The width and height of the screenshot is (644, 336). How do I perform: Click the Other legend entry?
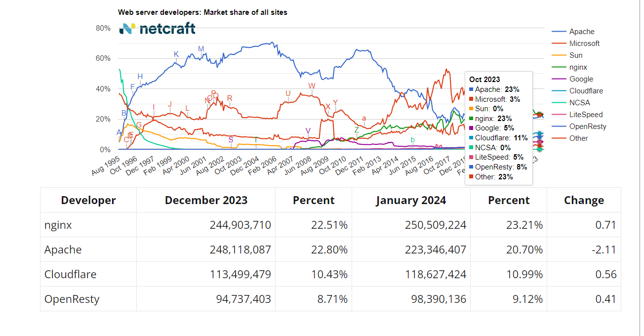click(569, 138)
